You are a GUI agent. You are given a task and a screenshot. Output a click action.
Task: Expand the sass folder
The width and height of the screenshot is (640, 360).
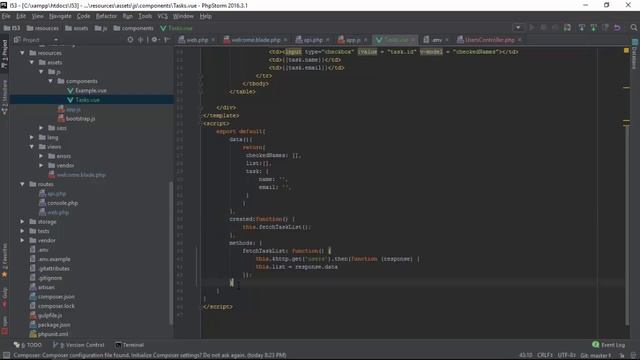click(x=41, y=128)
